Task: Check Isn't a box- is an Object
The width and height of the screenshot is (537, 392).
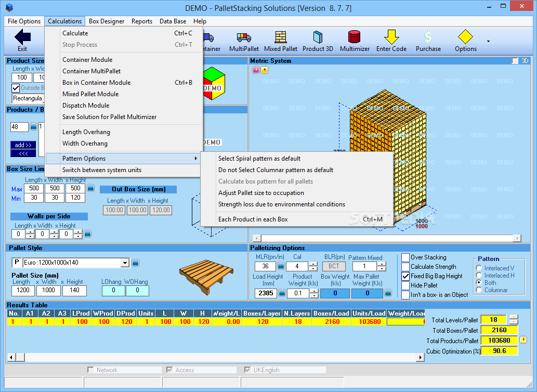Action: tap(405, 295)
